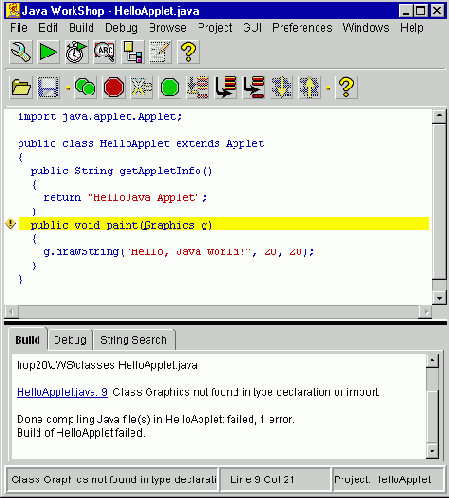This screenshot has height=498, width=449.
Task: Click second toolbar help question mark
Action: click(x=346, y=87)
